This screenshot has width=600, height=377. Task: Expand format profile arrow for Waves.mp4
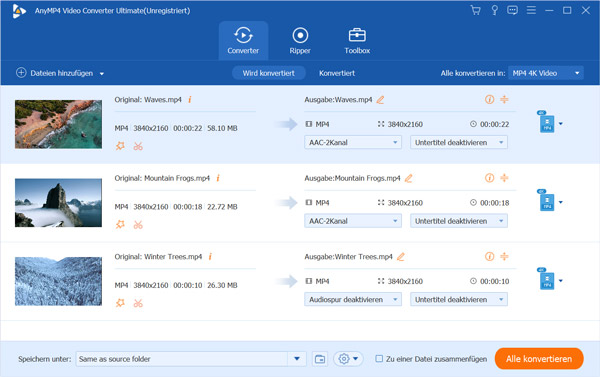(x=561, y=124)
